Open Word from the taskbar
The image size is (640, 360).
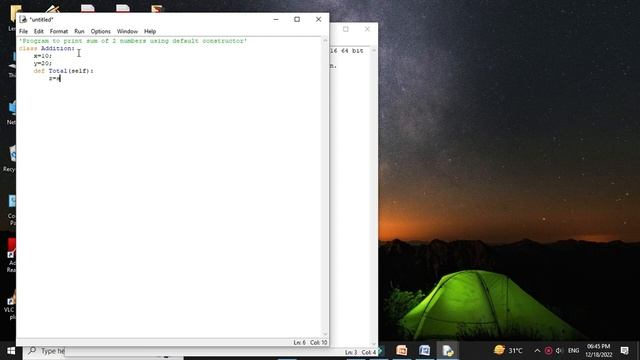coord(424,351)
